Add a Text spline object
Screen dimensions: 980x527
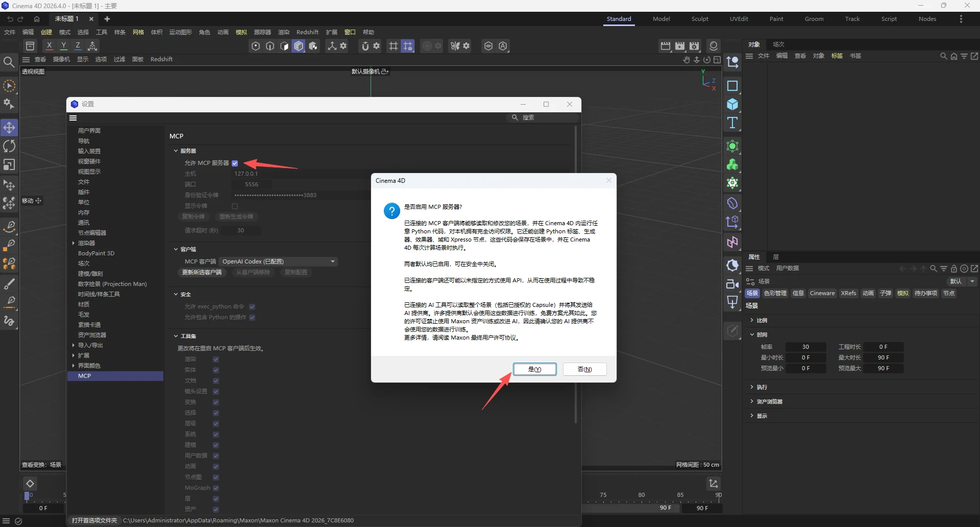coord(732,123)
